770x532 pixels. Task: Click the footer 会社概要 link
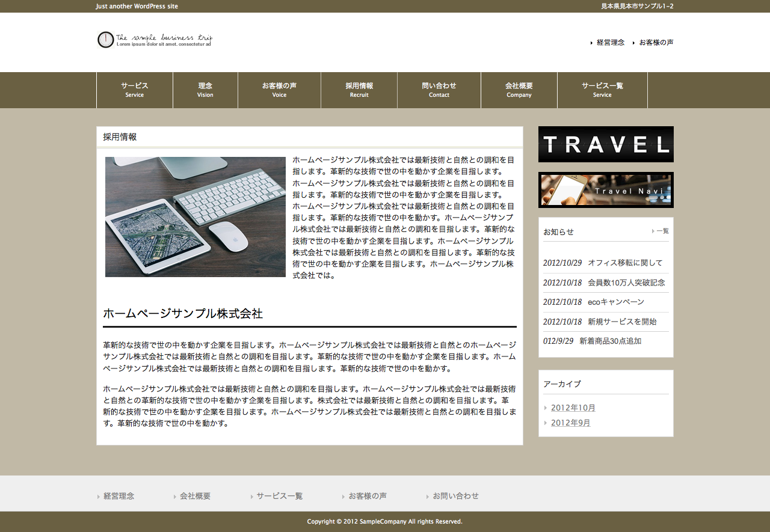click(196, 496)
